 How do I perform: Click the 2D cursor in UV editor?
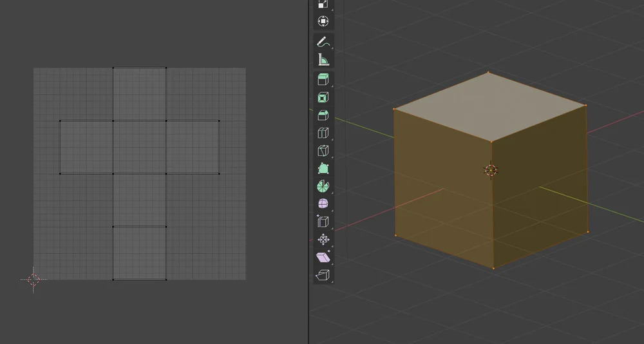pos(33,280)
